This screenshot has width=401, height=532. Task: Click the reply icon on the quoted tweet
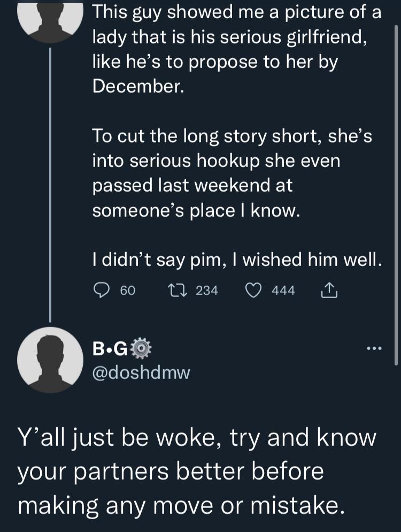(x=102, y=290)
